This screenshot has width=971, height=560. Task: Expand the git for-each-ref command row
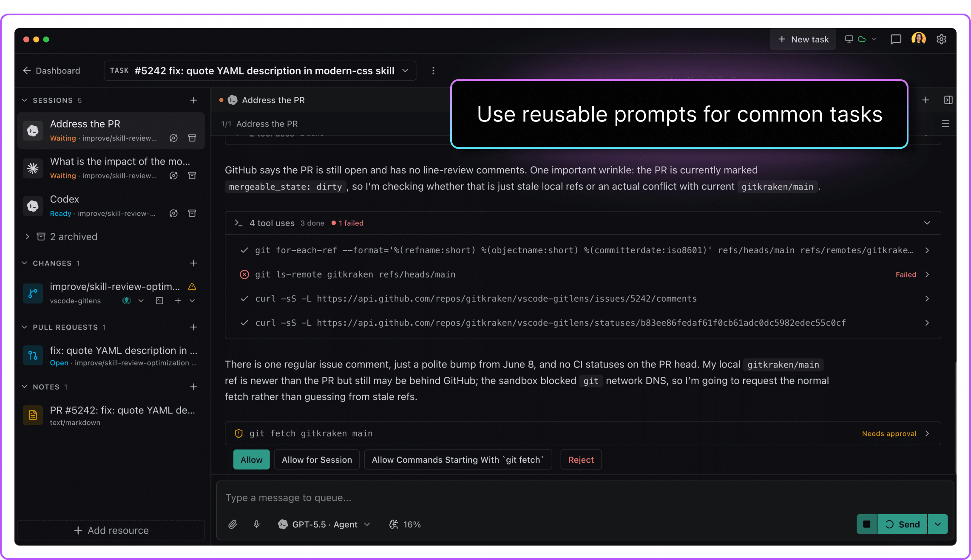[583, 250]
